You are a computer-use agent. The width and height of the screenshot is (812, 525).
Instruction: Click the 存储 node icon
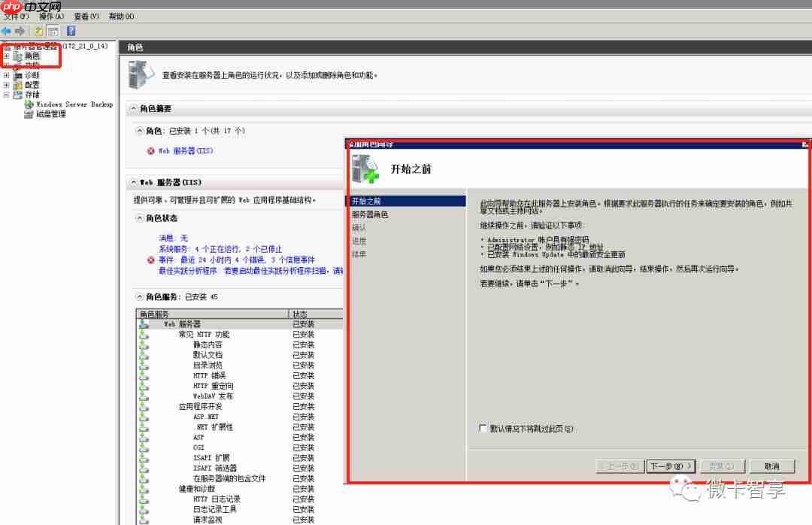point(18,95)
